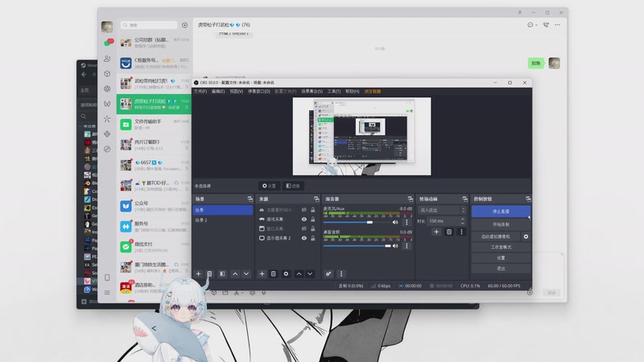Move source down in sources panel
This screenshot has width=644, height=362.
[x=310, y=274]
